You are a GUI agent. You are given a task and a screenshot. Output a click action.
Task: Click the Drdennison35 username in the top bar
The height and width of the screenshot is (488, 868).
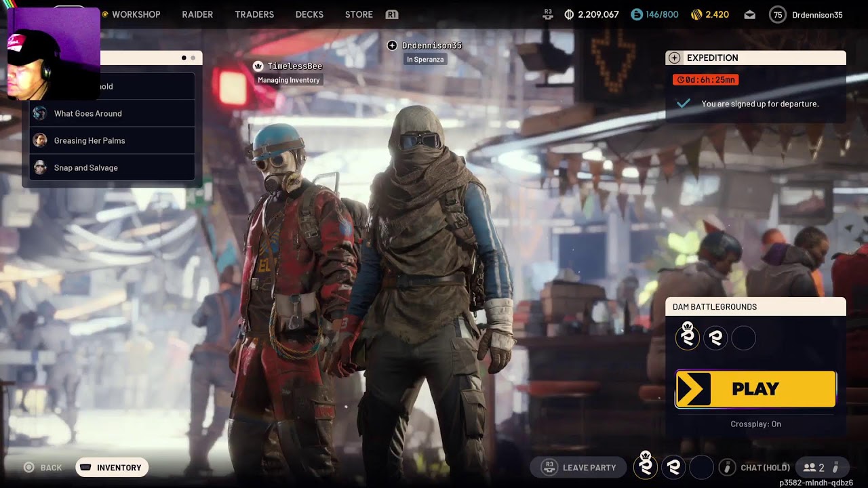[817, 15]
